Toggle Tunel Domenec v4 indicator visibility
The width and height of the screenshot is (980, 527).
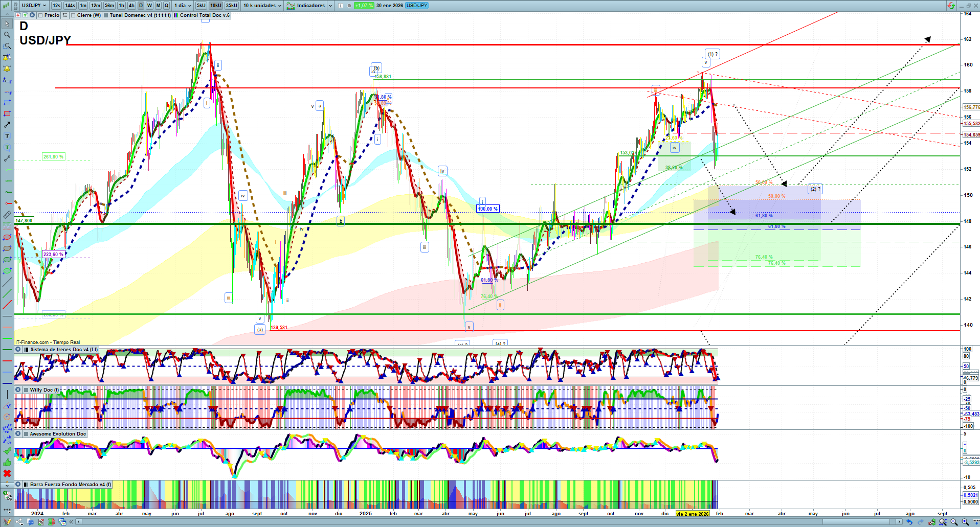coord(106,15)
